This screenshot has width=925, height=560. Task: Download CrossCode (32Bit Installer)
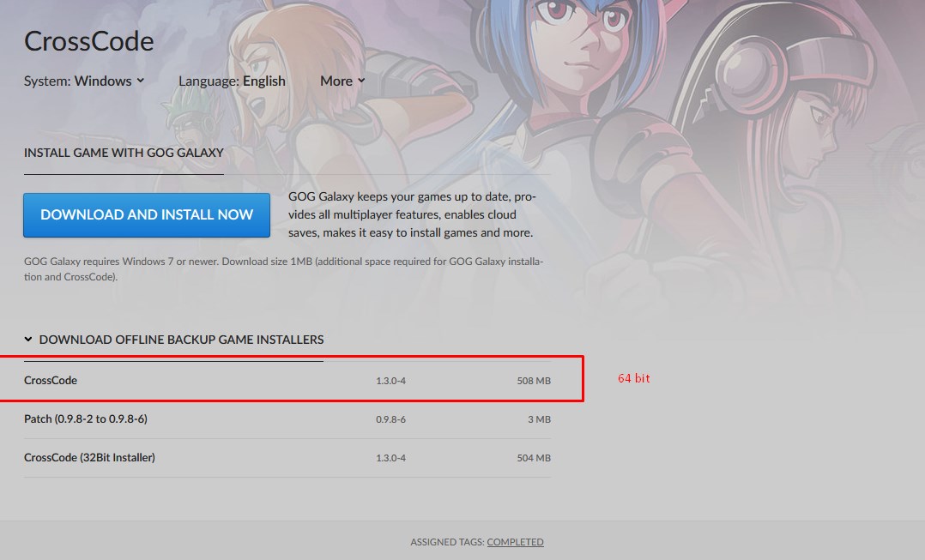pos(287,458)
